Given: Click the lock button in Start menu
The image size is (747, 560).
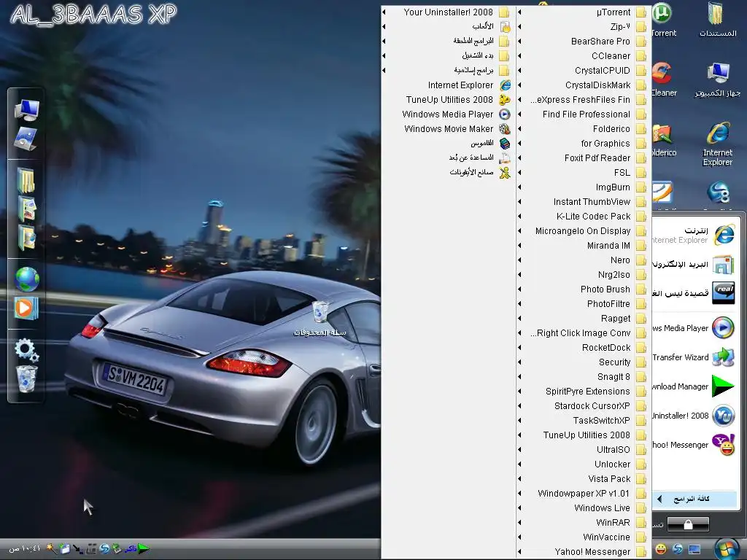Looking at the screenshot, I should point(688,524).
